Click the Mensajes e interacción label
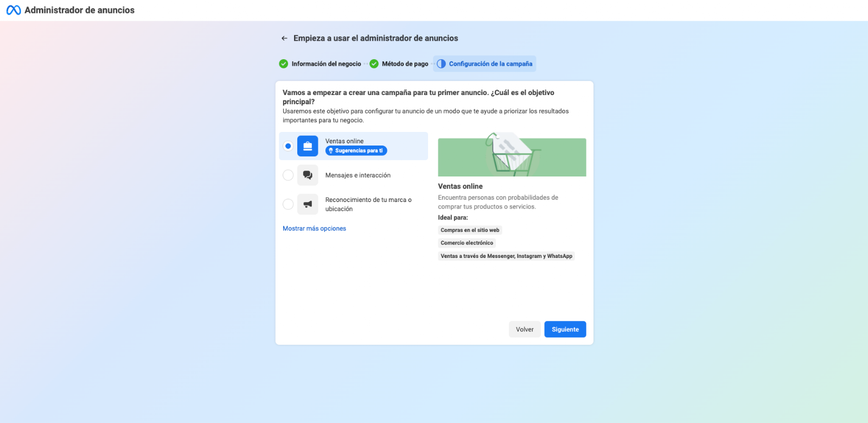 [358, 175]
